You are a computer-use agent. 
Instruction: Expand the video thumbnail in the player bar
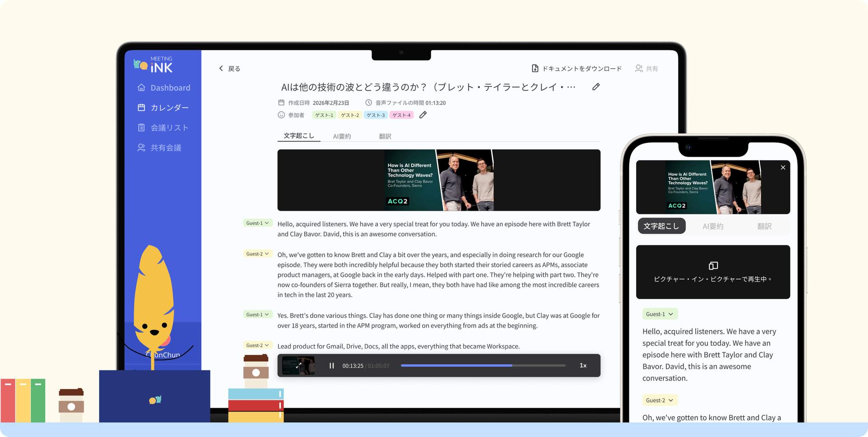tap(298, 366)
